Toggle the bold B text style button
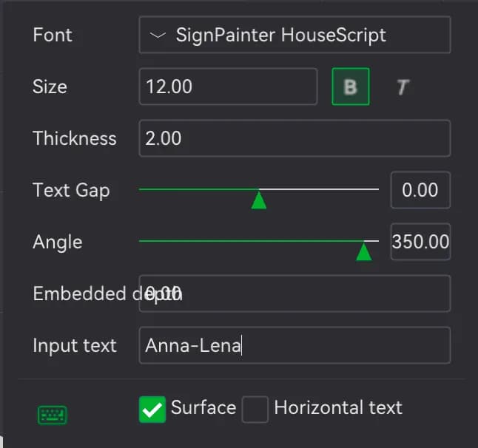The width and height of the screenshot is (478, 448). [351, 86]
